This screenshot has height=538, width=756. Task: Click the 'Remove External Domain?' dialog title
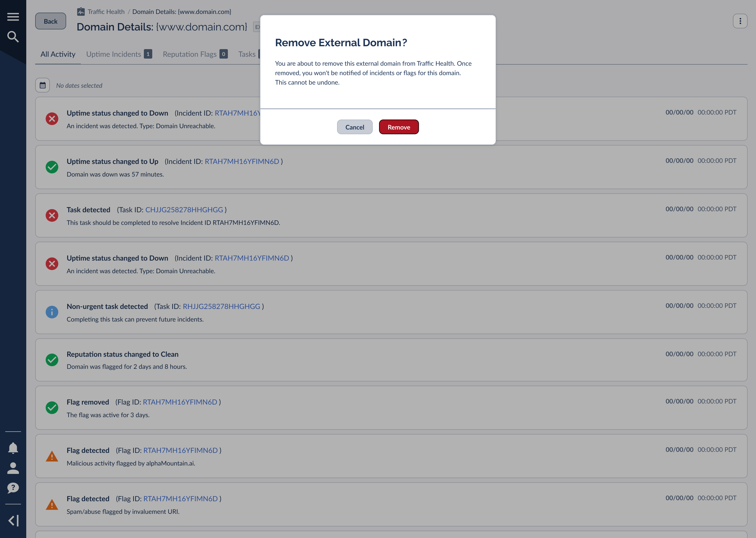tap(341, 42)
